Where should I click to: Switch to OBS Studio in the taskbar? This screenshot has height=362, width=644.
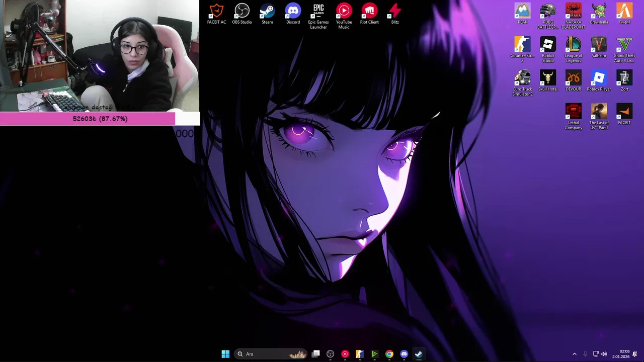pyautogui.click(x=330, y=354)
